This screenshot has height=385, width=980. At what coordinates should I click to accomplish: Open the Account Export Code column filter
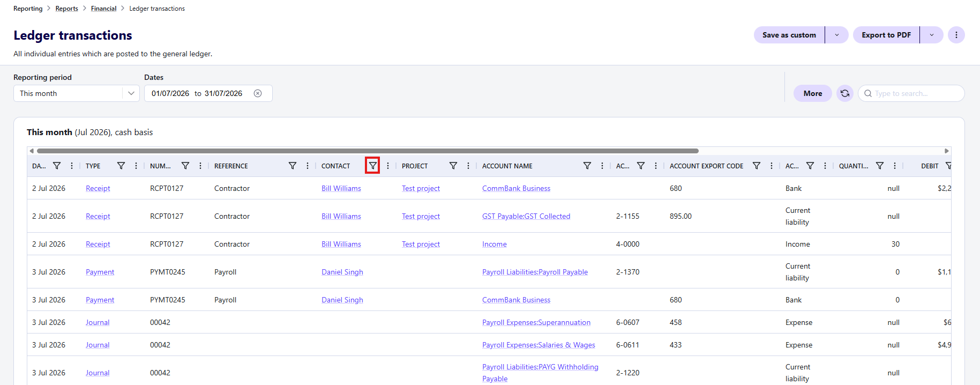point(757,166)
